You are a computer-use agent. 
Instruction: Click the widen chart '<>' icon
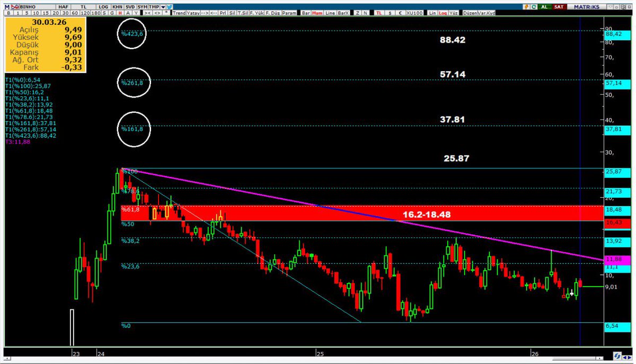click(x=157, y=13)
